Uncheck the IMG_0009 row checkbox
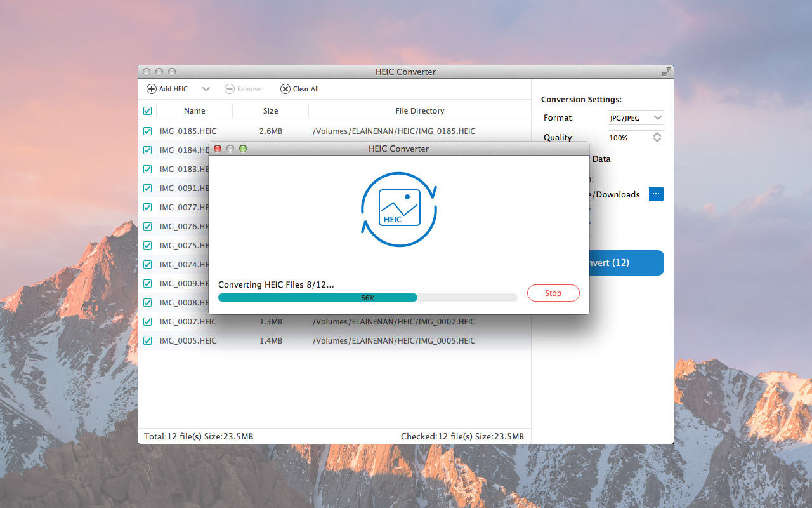 tap(148, 283)
